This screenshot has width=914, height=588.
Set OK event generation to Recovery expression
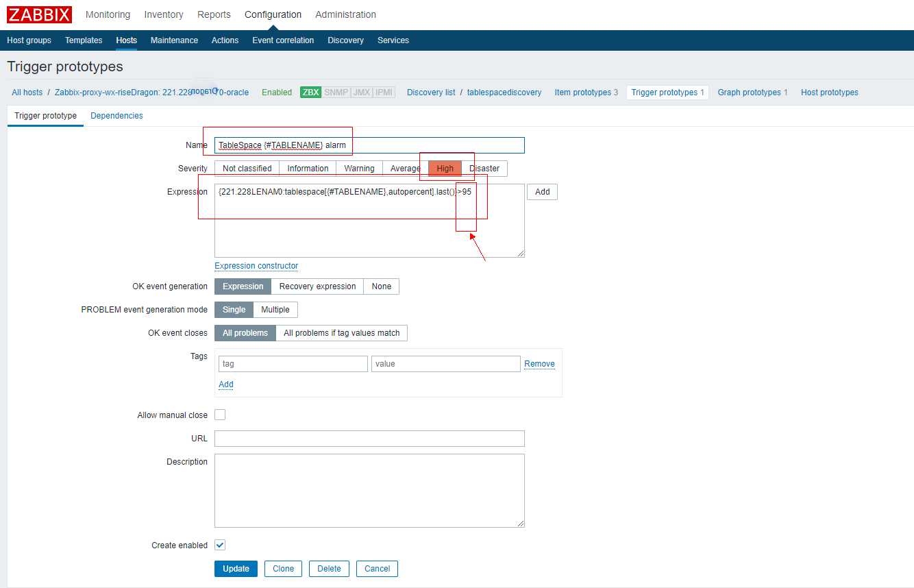tap(317, 286)
